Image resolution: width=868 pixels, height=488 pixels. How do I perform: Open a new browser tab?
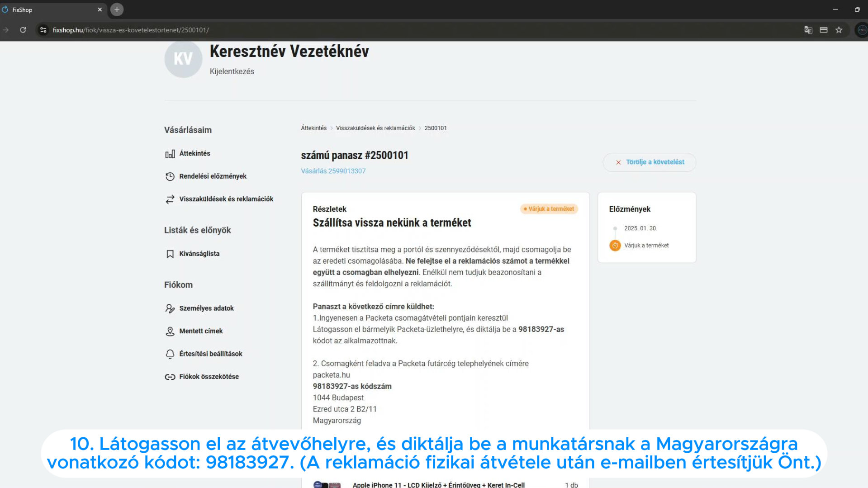point(117,9)
